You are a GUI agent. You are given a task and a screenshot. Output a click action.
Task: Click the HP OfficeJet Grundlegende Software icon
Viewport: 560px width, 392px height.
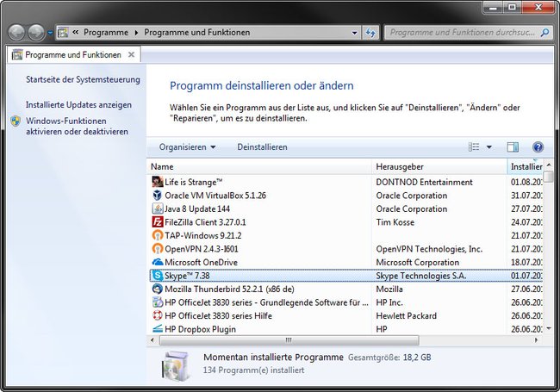[x=158, y=302]
